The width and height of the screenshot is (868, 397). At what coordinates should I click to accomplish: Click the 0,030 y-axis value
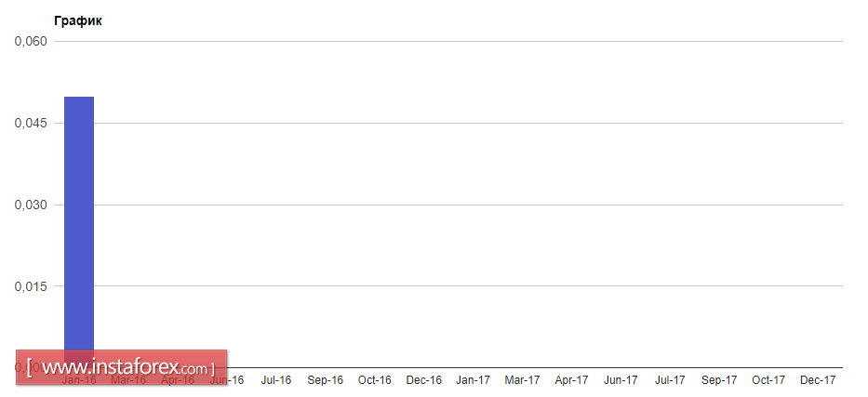(x=30, y=205)
